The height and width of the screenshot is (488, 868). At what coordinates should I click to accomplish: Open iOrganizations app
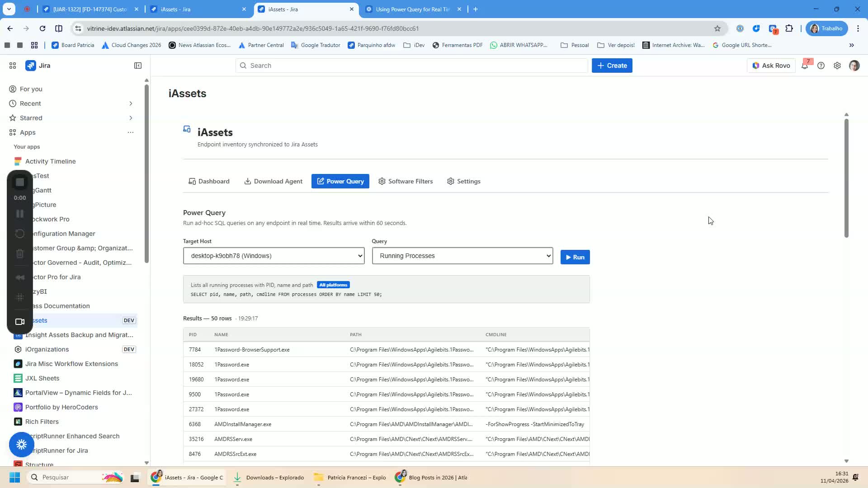[x=47, y=349]
